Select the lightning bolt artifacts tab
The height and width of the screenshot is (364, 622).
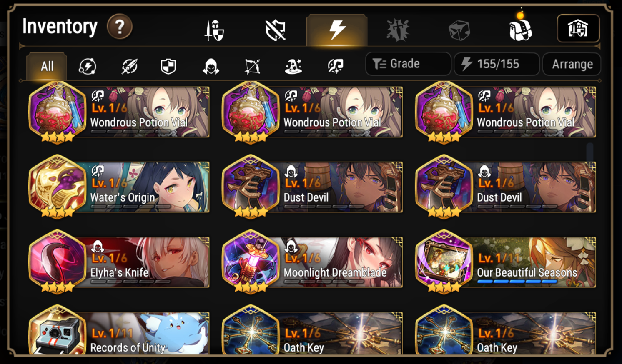[337, 30]
